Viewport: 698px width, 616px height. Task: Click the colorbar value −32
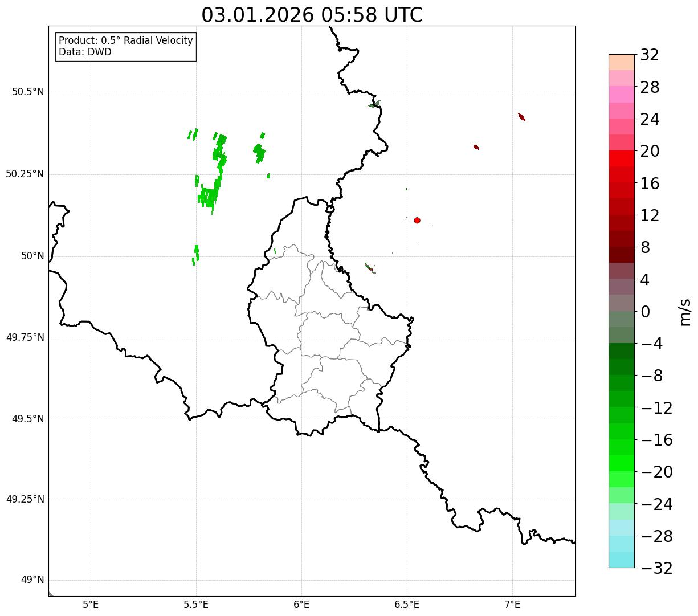click(x=656, y=568)
